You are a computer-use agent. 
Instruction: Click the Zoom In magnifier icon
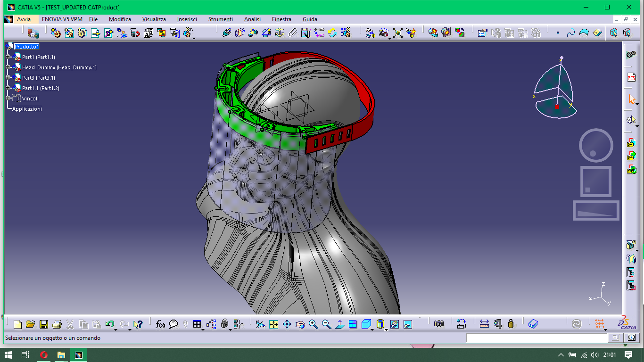pyautogui.click(x=314, y=324)
